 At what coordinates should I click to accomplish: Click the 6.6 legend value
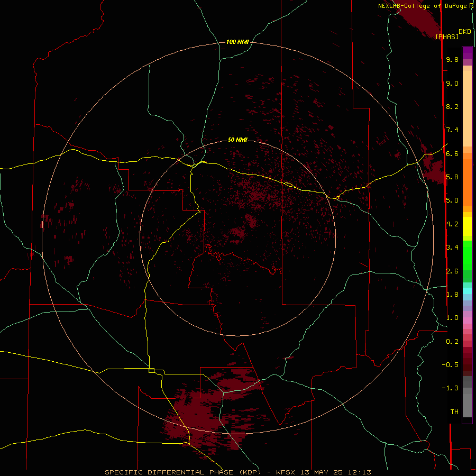pyautogui.click(x=452, y=154)
